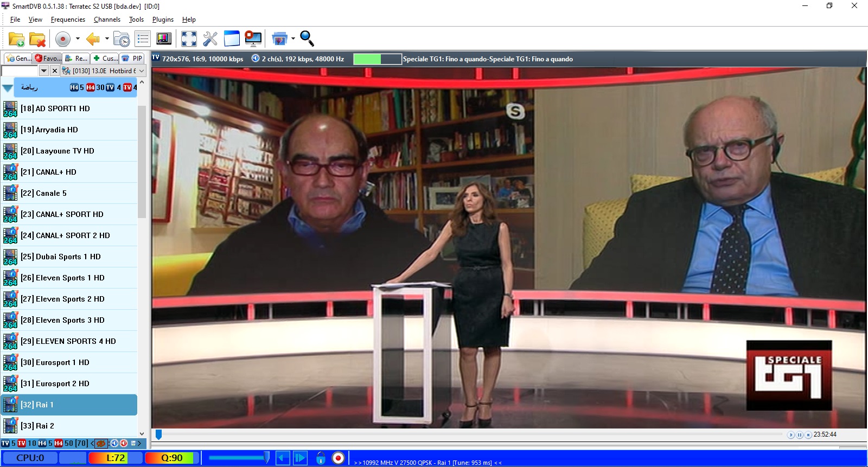Click folder with red X icon
868x467 pixels.
coord(37,39)
